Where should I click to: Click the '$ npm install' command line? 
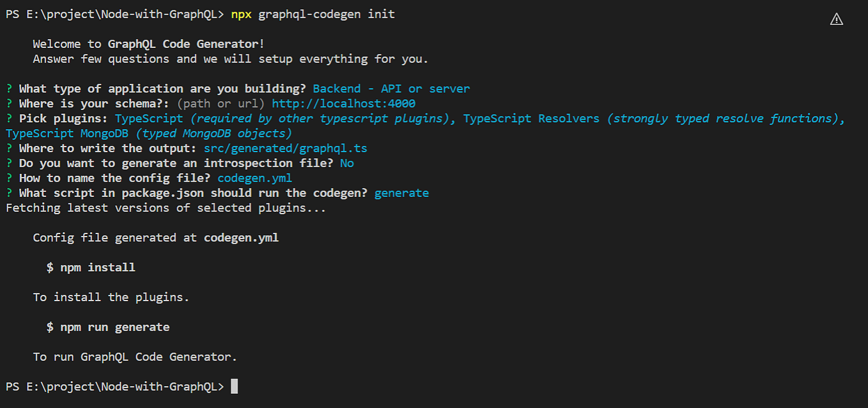click(91, 267)
